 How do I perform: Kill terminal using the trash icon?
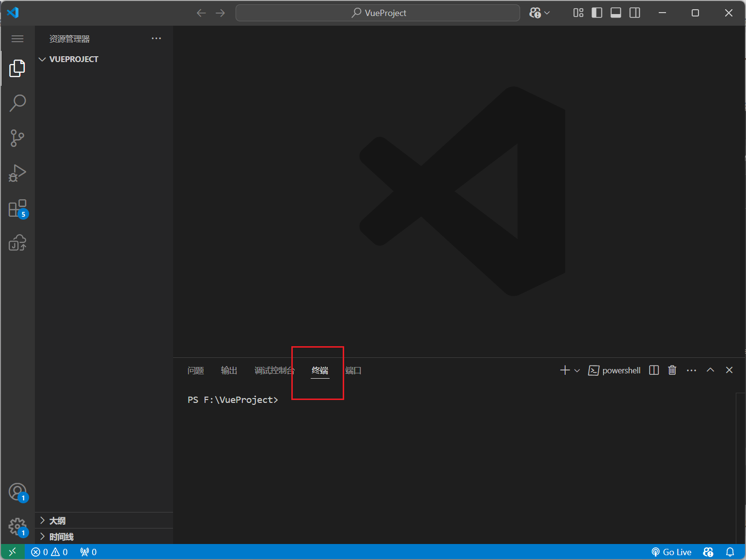[x=672, y=370]
